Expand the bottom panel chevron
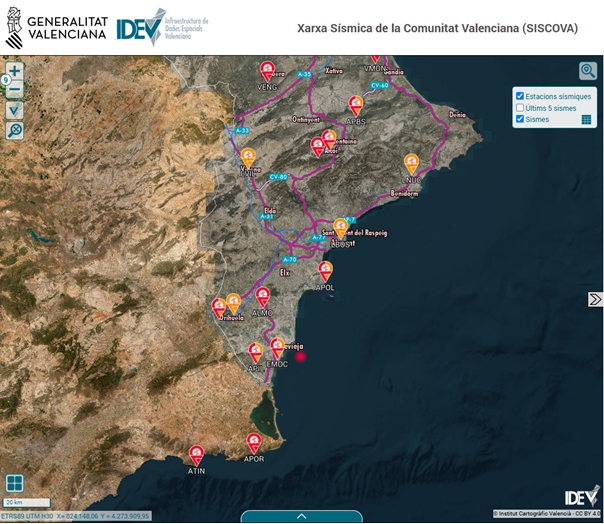 click(x=301, y=516)
